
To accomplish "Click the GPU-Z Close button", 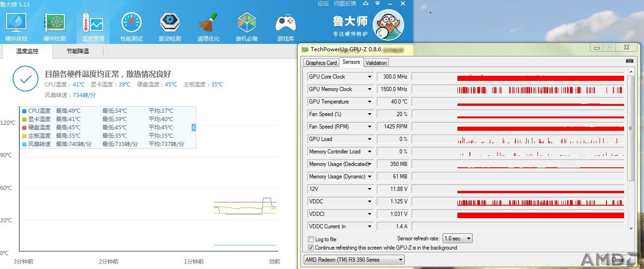I will (x=617, y=260).
